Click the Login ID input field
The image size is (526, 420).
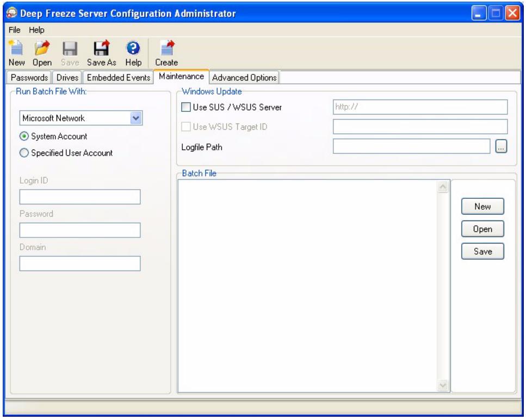click(x=80, y=197)
